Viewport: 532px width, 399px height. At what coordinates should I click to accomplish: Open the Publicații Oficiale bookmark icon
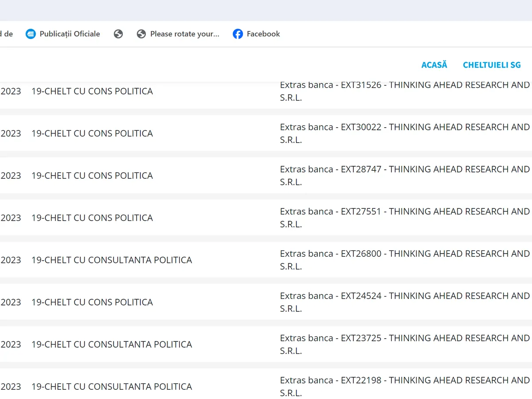point(31,34)
